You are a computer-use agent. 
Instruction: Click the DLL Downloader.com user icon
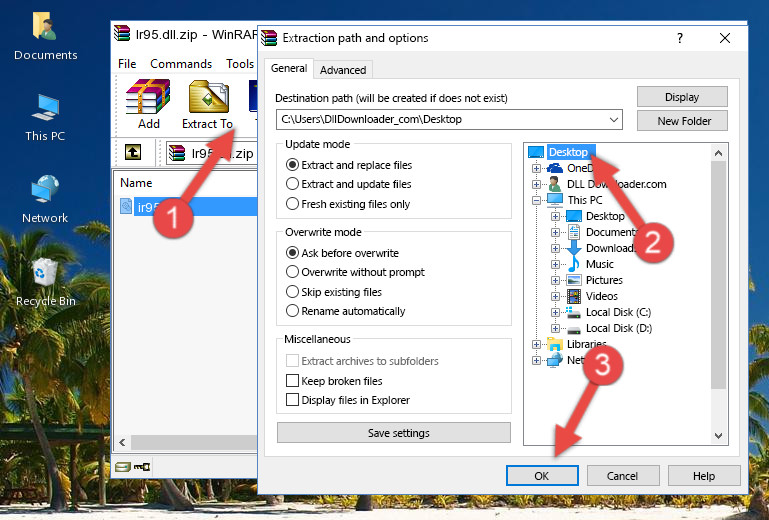coord(555,184)
